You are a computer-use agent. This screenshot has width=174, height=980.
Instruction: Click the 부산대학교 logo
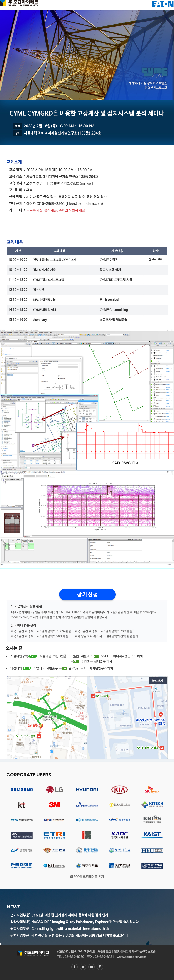[x=120, y=850]
